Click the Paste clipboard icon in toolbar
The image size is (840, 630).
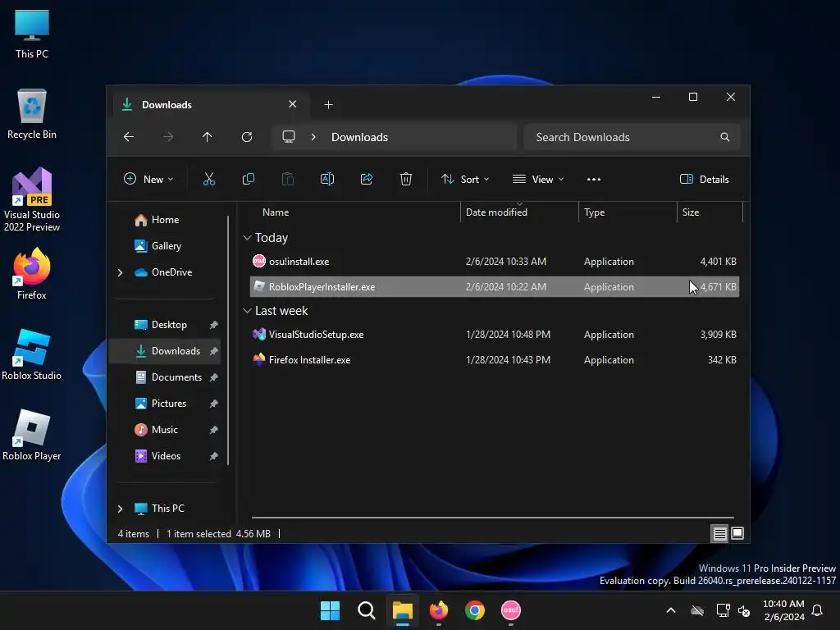[288, 179]
